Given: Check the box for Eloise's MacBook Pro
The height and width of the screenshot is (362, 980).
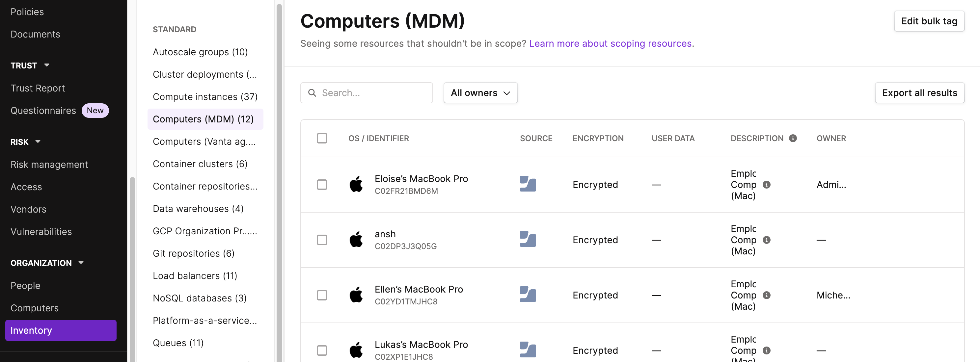Looking at the screenshot, I should point(322,184).
